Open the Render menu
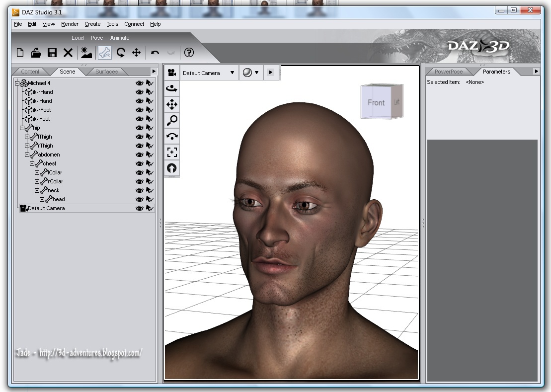The width and height of the screenshot is (551, 392). pyautogui.click(x=70, y=24)
